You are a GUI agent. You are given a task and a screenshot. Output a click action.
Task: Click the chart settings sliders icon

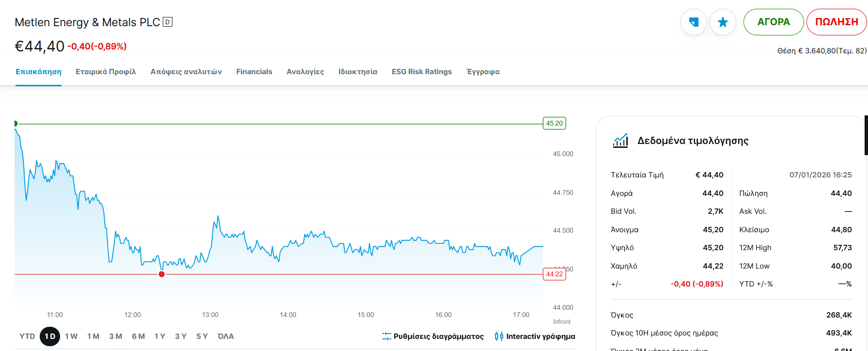point(387,336)
